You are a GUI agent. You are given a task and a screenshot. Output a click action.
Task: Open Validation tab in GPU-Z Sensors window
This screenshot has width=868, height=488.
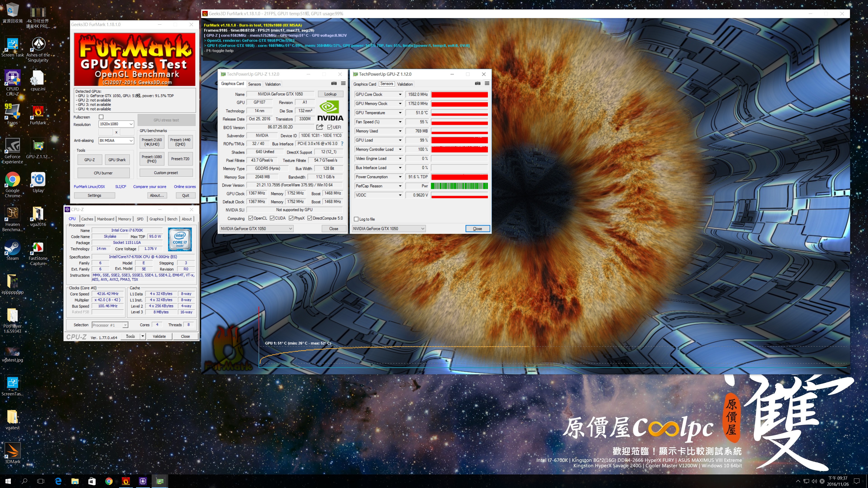[x=405, y=84]
